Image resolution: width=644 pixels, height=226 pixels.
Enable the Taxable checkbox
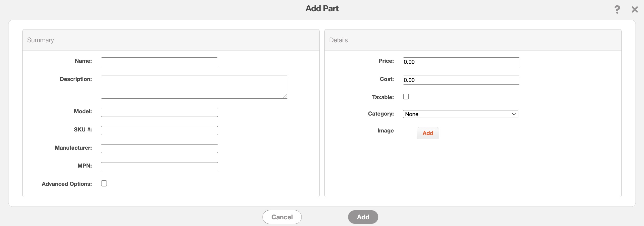pos(406,97)
